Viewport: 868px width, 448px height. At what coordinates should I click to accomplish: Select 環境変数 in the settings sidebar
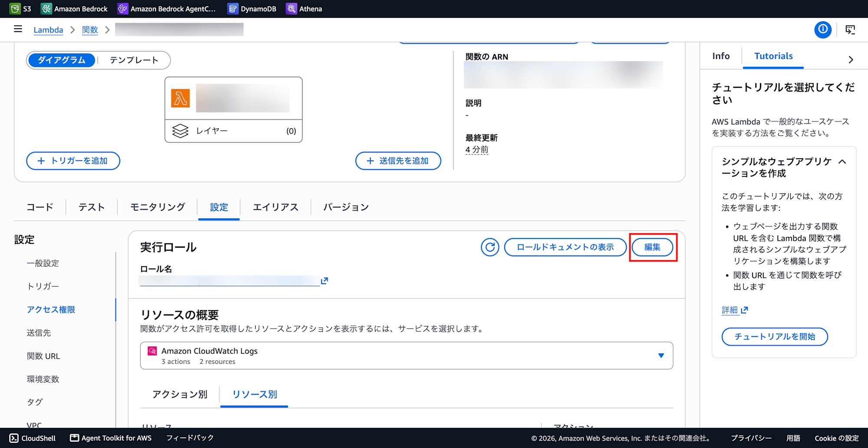click(x=43, y=379)
